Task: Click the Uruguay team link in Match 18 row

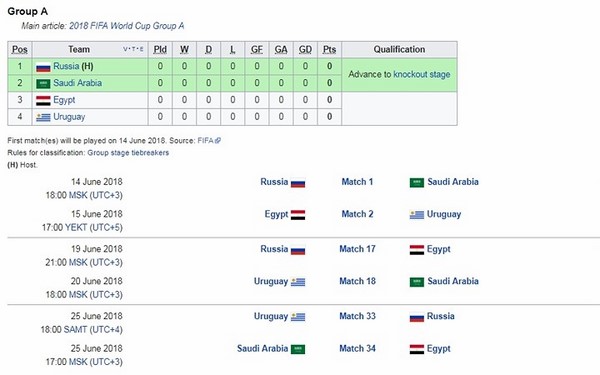Action: (x=271, y=281)
